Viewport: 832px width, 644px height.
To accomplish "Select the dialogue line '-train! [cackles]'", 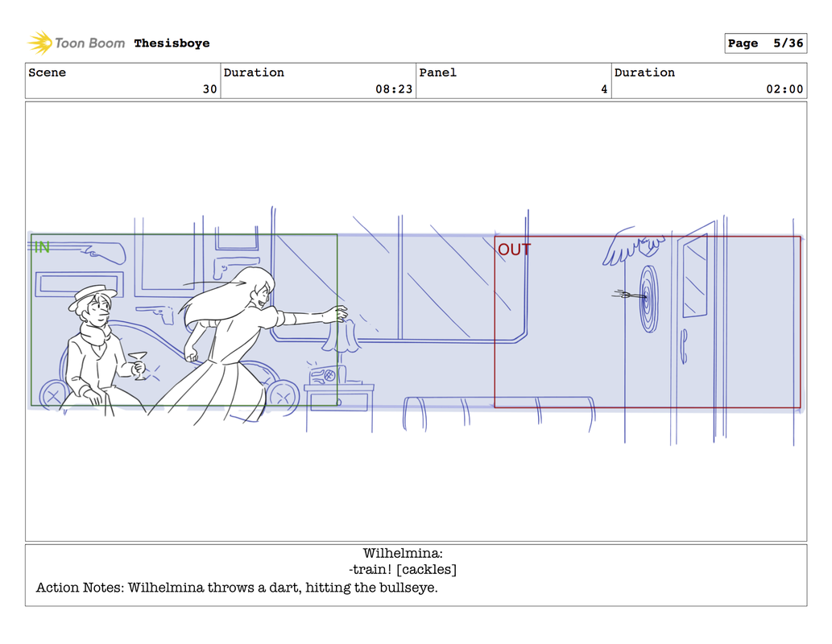I will click(403, 570).
